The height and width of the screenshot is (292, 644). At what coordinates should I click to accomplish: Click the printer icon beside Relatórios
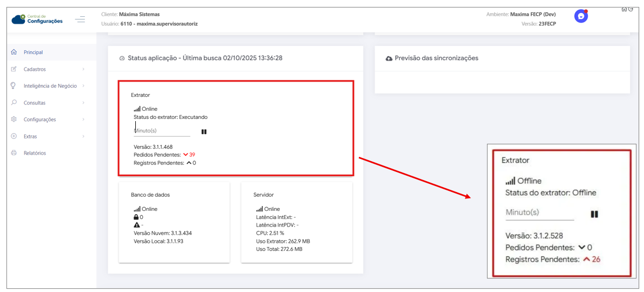click(x=14, y=153)
